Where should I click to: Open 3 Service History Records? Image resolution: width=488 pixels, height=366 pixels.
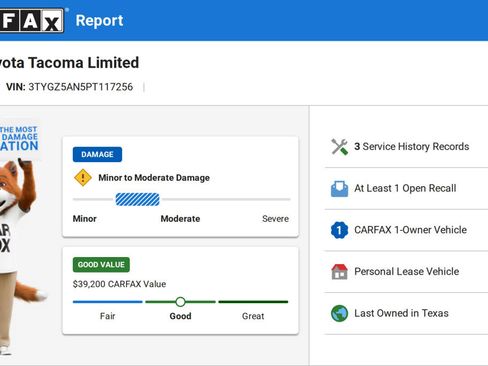pos(406,147)
